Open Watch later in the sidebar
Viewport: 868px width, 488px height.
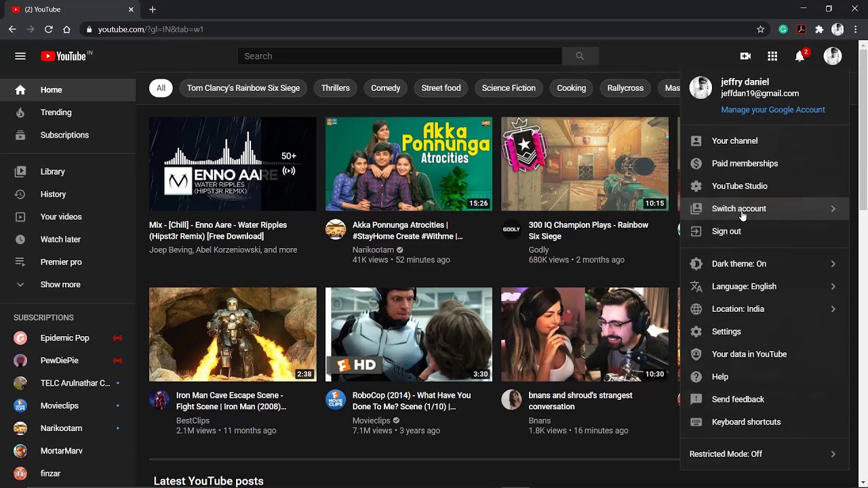68,239
